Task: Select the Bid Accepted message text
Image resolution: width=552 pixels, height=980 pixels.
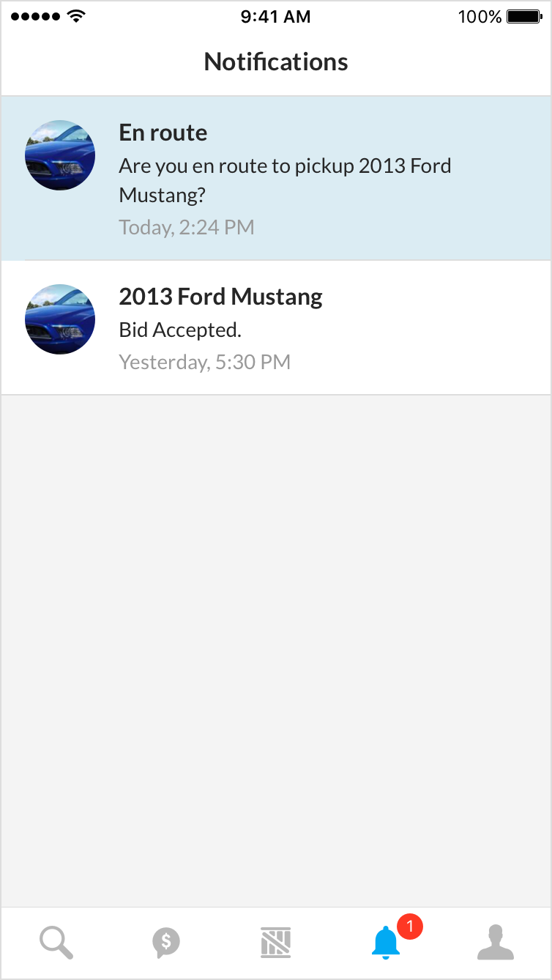Action: (180, 330)
